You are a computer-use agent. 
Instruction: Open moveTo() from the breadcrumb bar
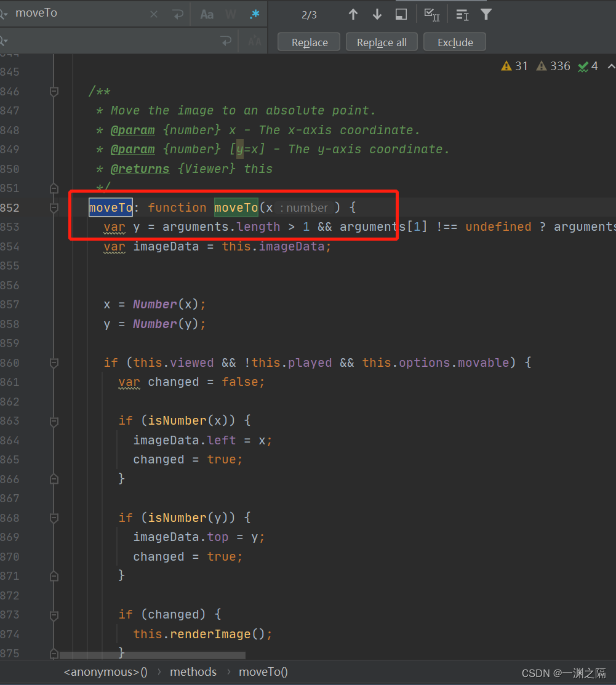click(263, 671)
